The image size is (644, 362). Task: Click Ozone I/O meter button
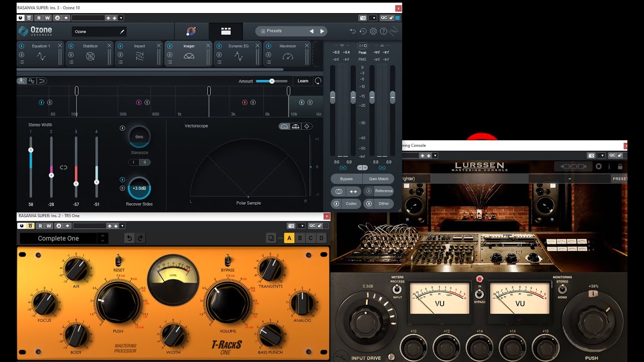[363, 46]
